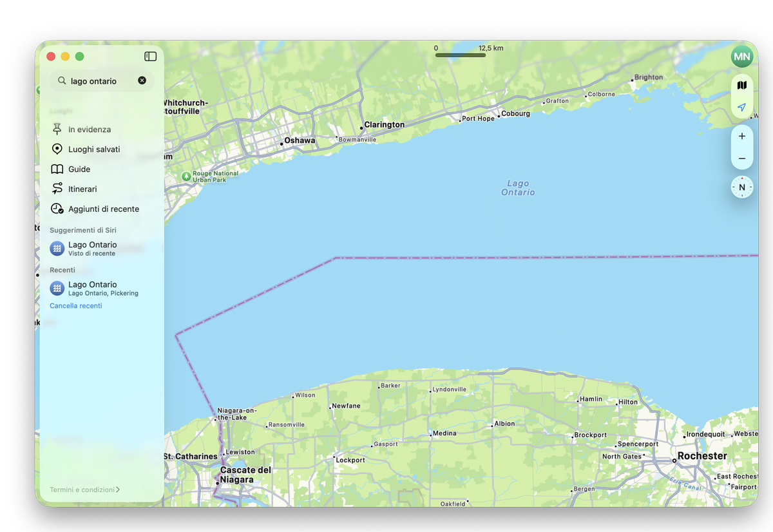
Task: Open the map mode chooser
Action: tap(742, 86)
